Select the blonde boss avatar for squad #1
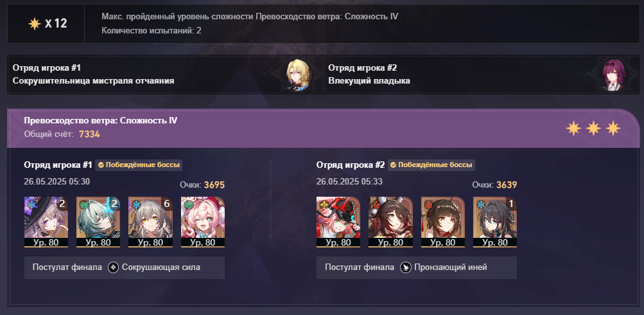 297,75
